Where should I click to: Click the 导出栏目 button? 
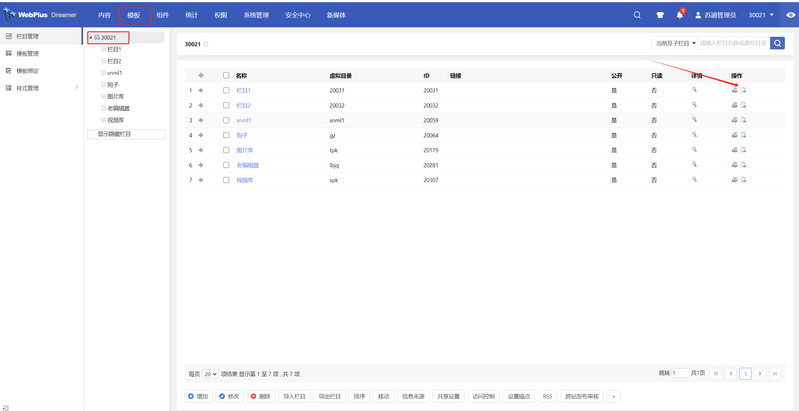click(x=330, y=396)
